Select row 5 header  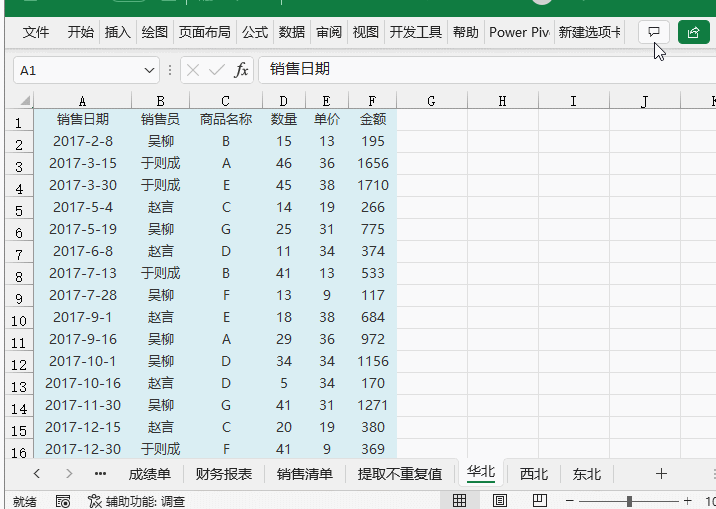click(19, 210)
